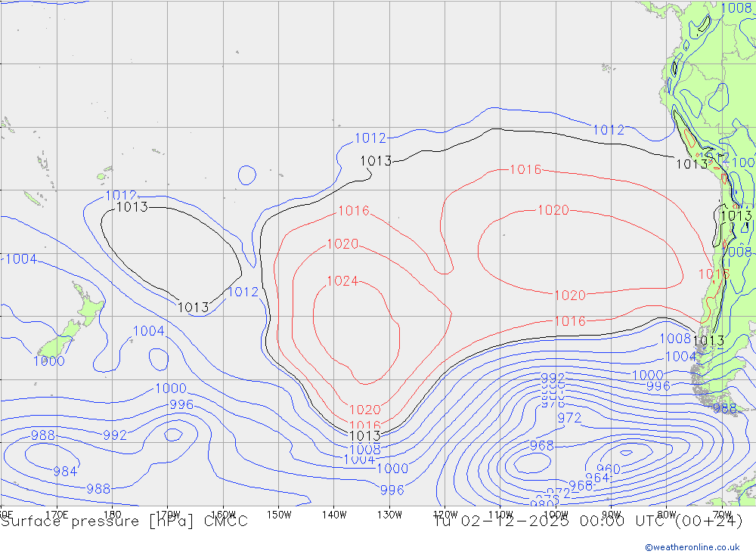Click the blue '1012' label above central black '1013'

pos(370,138)
